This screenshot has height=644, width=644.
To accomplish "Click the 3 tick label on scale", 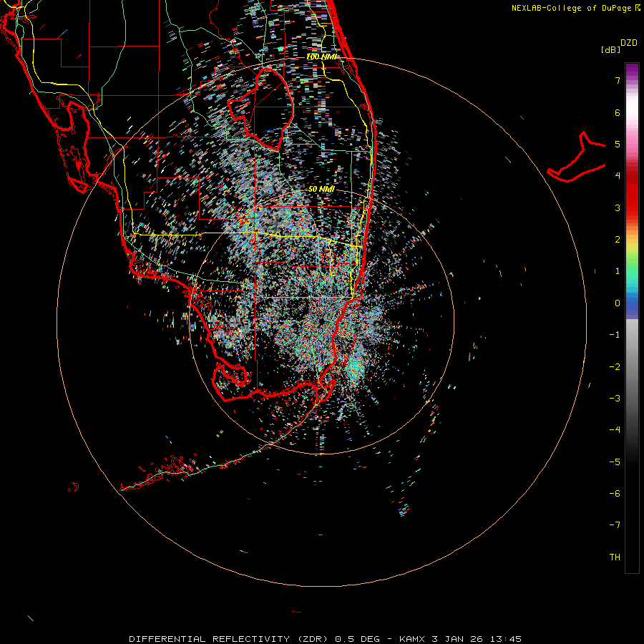I will 618,208.
